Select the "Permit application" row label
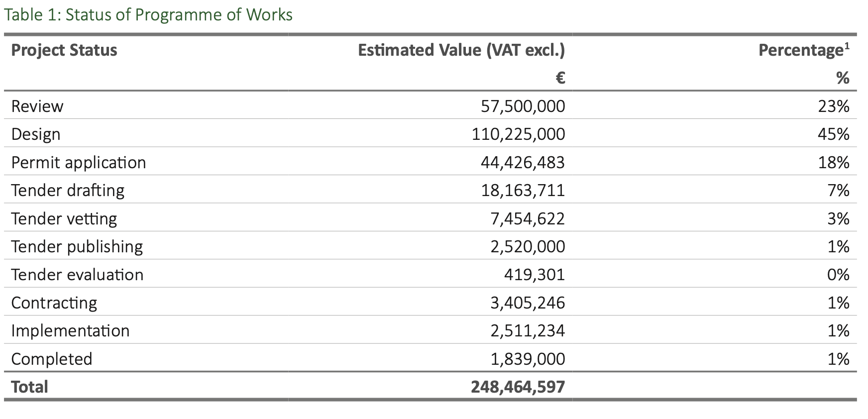Screen dimensions: 868x419 pyautogui.click(x=79, y=163)
